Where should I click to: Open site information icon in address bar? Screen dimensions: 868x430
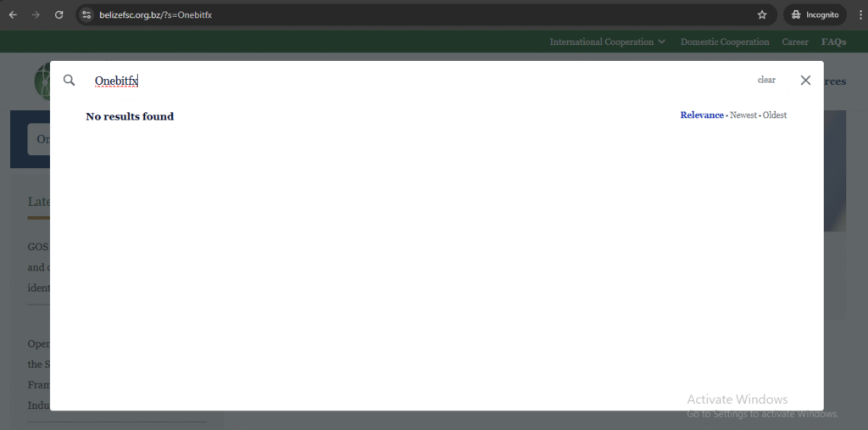point(86,15)
